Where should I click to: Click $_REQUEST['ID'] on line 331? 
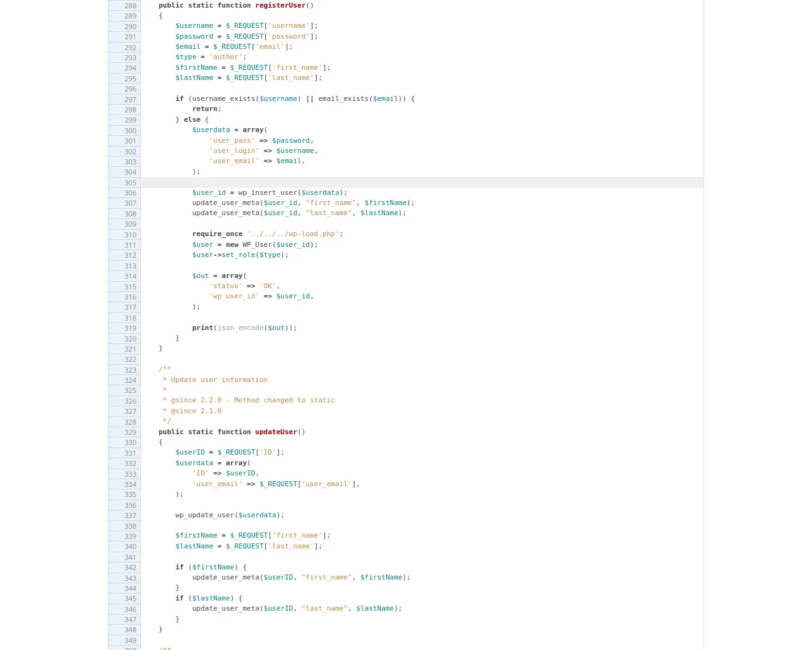click(249, 453)
